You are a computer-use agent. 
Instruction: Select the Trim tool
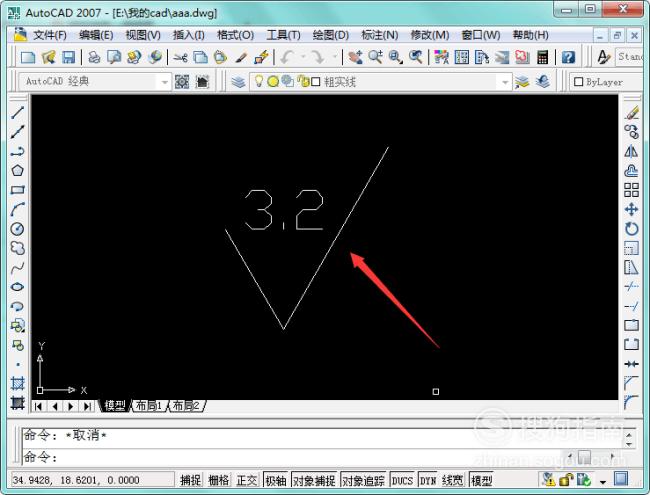point(632,286)
